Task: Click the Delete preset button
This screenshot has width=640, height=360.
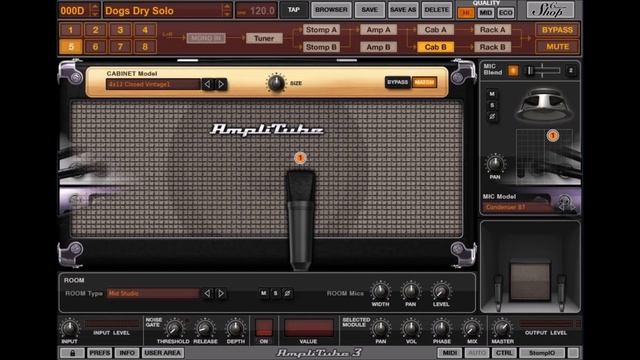Action: pos(436,10)
